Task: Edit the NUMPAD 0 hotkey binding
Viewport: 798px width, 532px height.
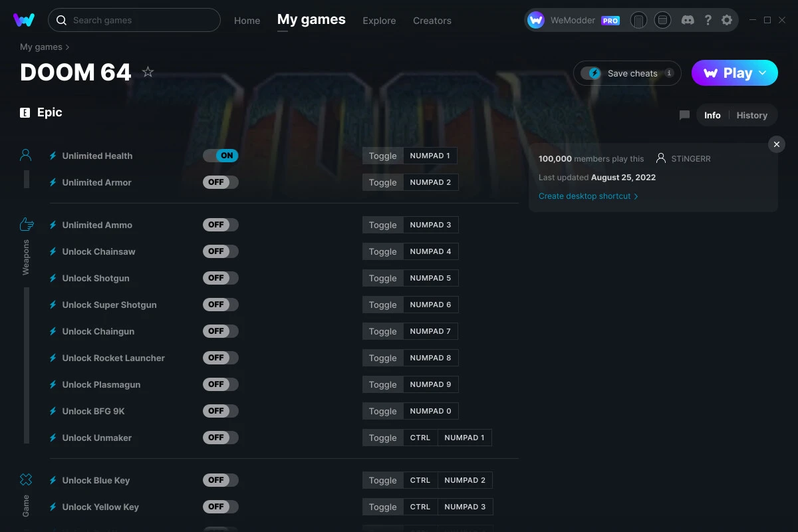Action: [431, 411]
